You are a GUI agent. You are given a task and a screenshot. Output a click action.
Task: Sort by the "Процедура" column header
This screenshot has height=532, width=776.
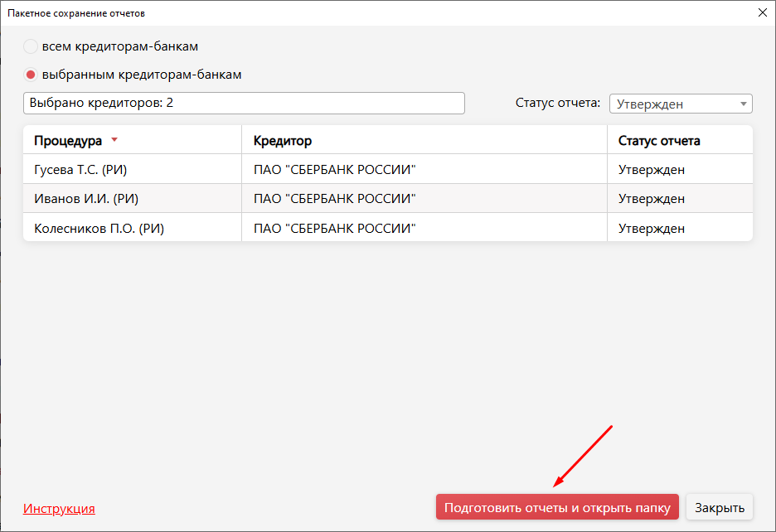point(68,141)
